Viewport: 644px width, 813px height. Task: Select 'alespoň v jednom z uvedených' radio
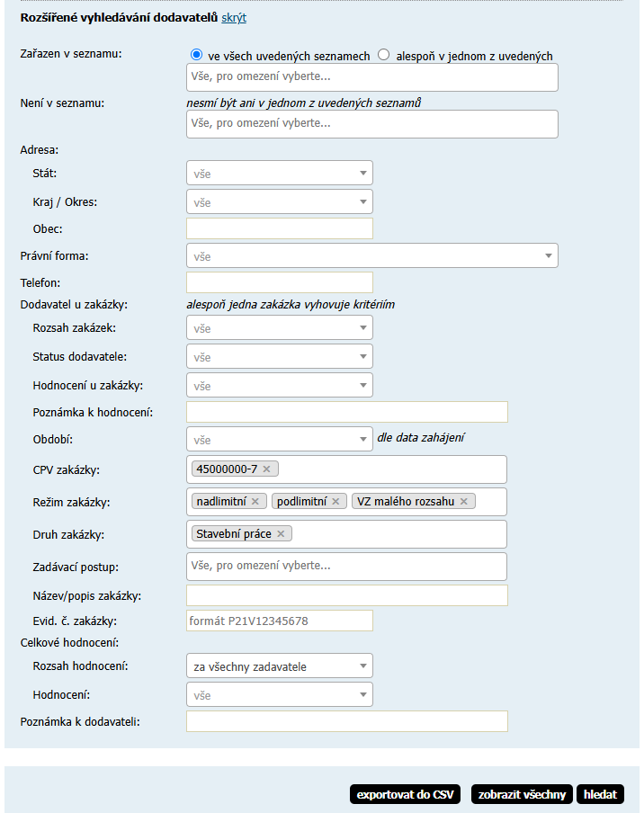[384, 55]
